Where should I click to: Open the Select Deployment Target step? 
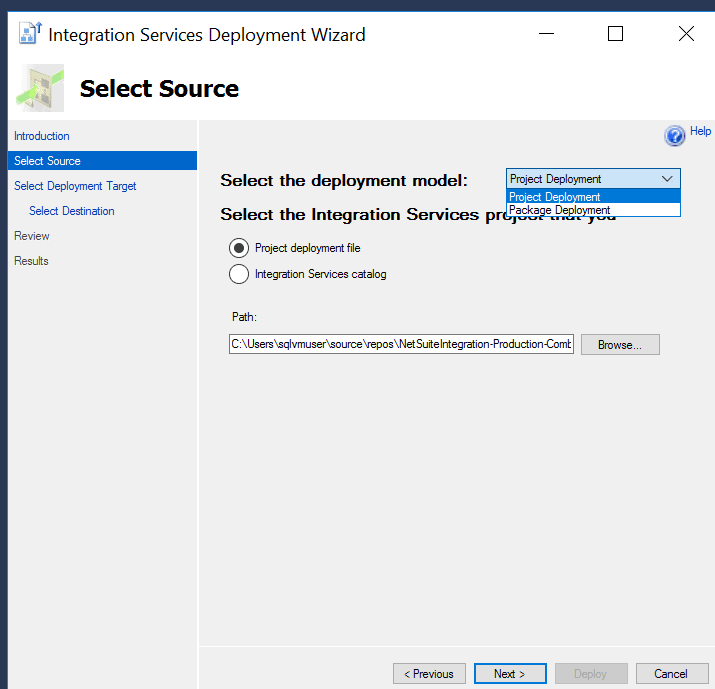(75, 186)
